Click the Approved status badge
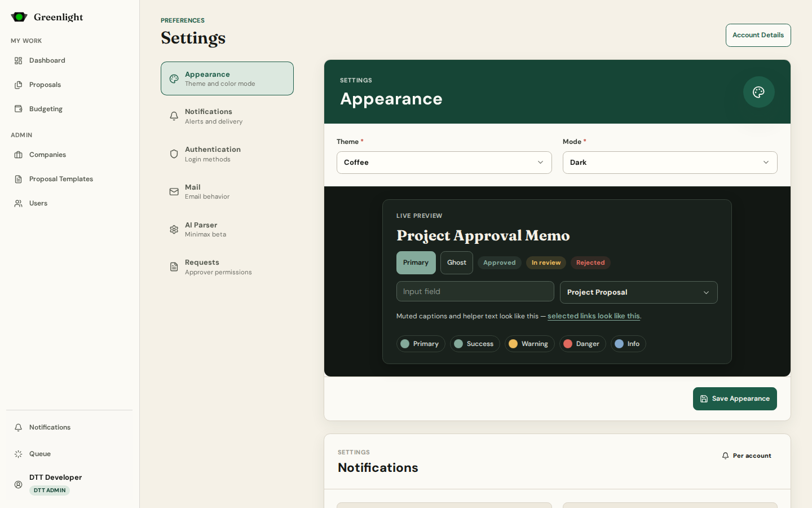 click(500, 262)
